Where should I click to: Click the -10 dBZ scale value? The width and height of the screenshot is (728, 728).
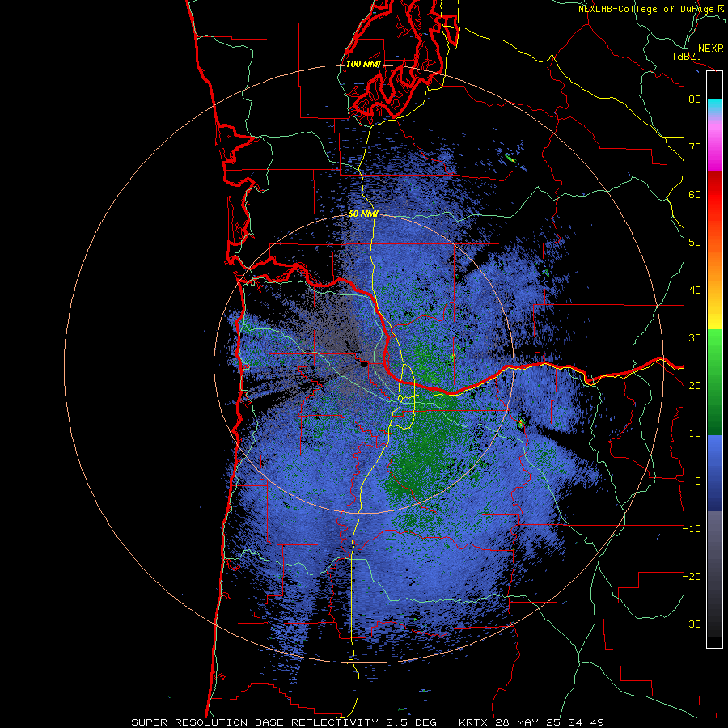(692, 529)
